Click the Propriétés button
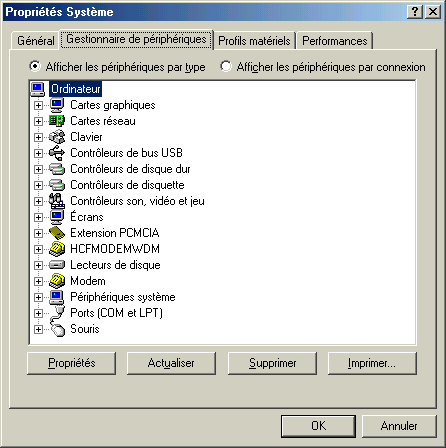The height and width of the screenshot is (448, 446). pos(72,363)
